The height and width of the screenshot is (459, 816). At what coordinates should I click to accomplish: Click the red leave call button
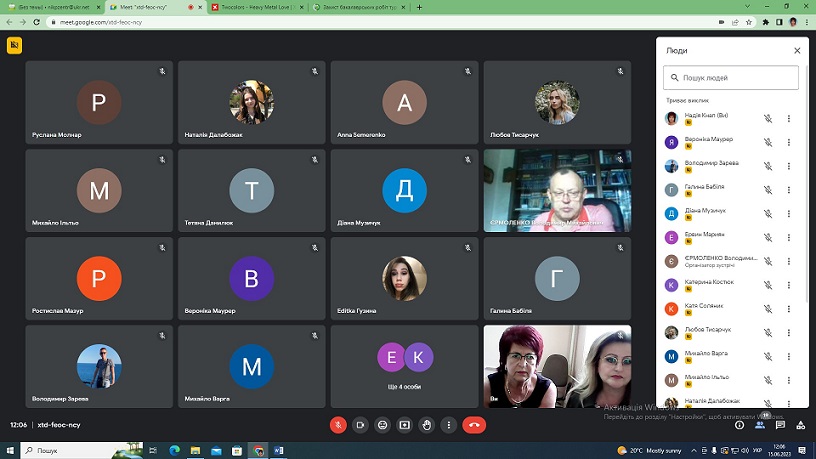474,425
